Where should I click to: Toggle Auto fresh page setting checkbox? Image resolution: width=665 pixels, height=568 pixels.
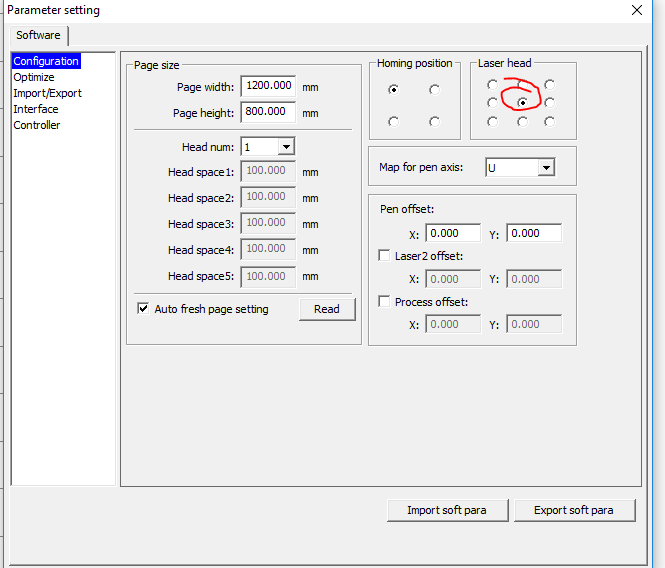click(143, 309)
